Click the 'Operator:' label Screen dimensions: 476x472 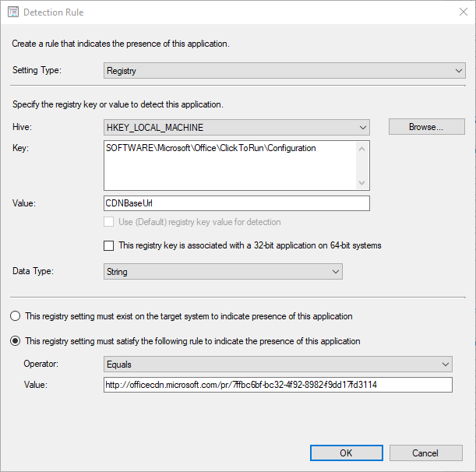click(x=41, y=364)
